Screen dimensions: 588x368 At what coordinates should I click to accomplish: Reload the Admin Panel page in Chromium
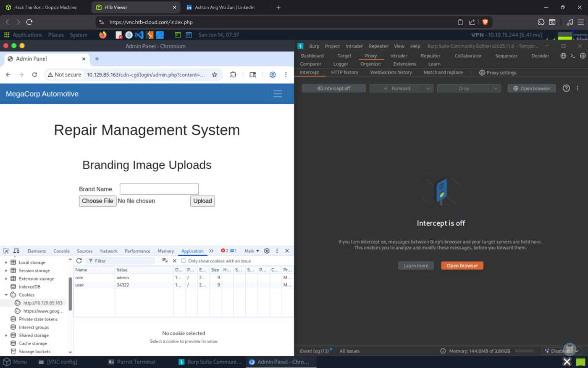tap(34, 74)
